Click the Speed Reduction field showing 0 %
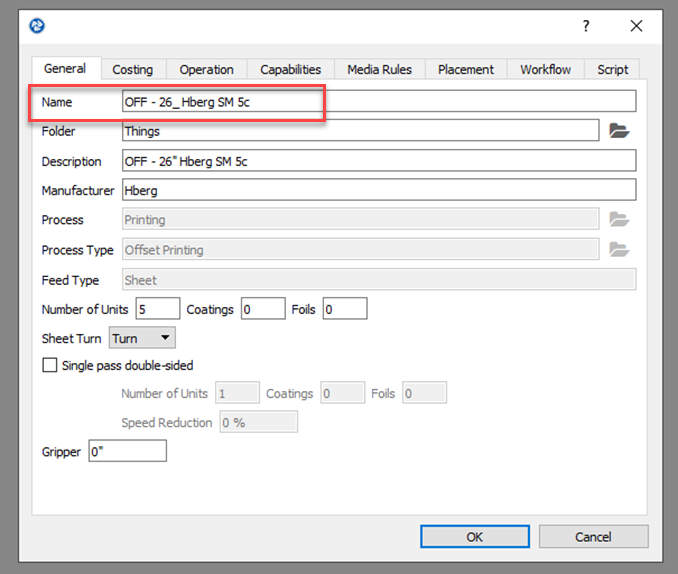Viewport: 678px width, 574px height. [259, 422]
